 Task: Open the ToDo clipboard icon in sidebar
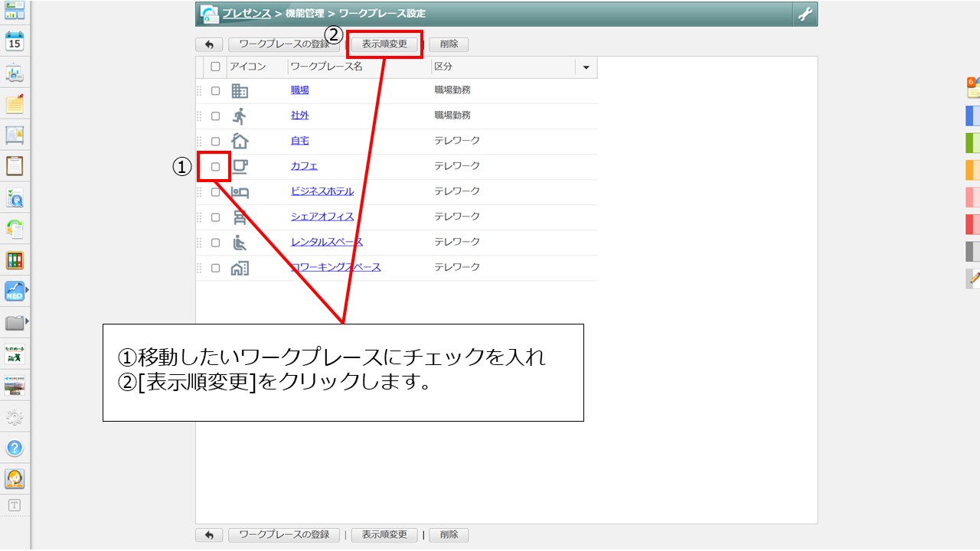point(15,166)
